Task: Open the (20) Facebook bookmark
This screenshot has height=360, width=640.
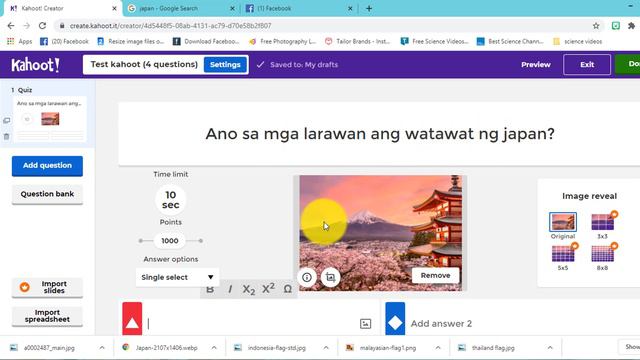Action: pyautogui.click(x=64, y=41)
